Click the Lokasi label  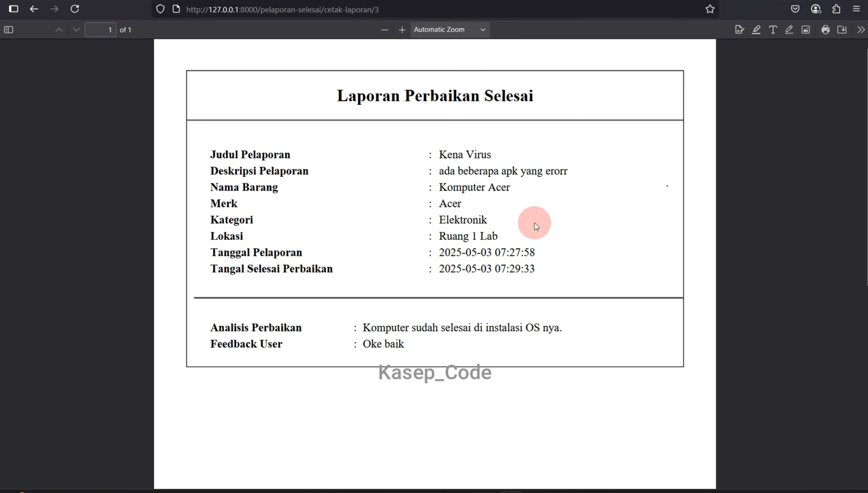coord(227,236)
